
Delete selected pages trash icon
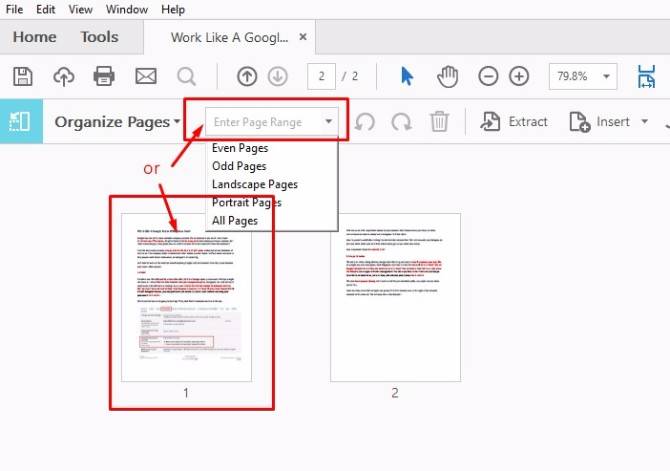pos(439,121)
